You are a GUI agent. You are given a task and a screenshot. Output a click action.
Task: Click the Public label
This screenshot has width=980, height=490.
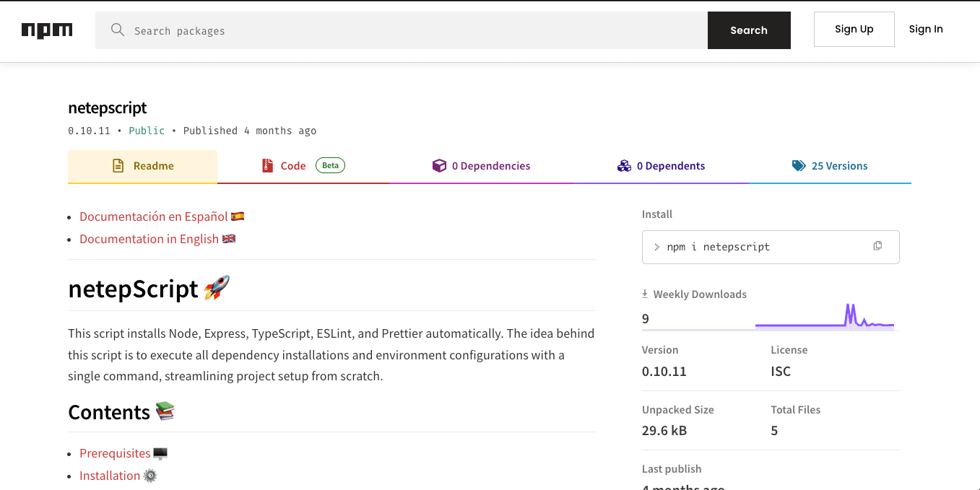click(147, 131)
